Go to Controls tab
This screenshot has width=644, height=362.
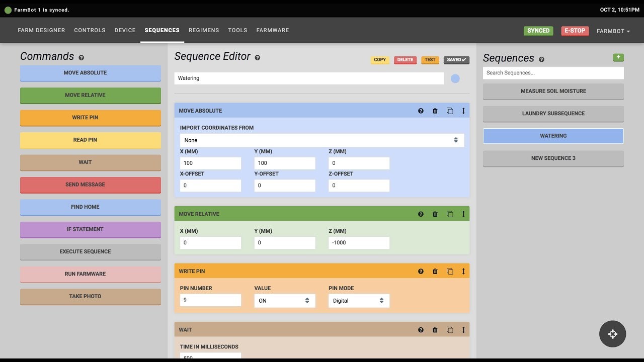coord(90,30)
